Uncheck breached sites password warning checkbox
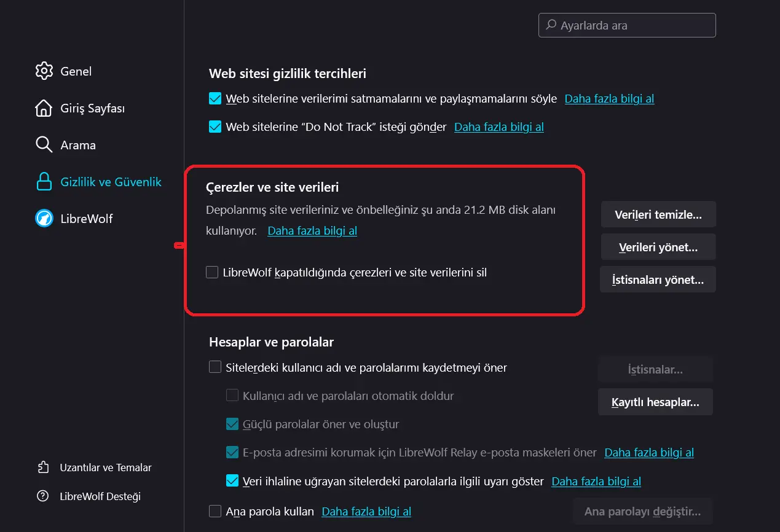The height and width of the screenshot is (532, 780). 232,481
